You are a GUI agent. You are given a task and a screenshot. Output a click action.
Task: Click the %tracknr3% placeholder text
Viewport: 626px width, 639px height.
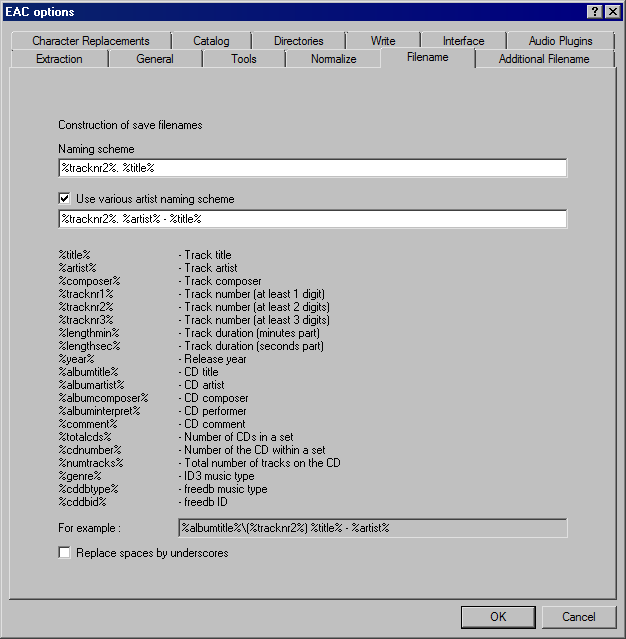tap(86, 320)
